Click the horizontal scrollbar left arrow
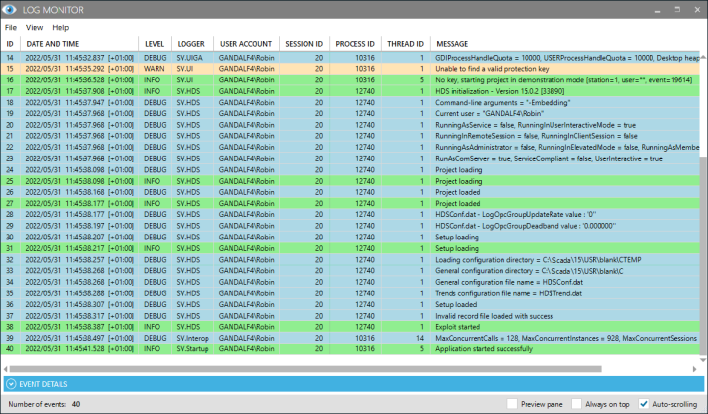This screenshot has height=414, width=708. click(6, 369)
